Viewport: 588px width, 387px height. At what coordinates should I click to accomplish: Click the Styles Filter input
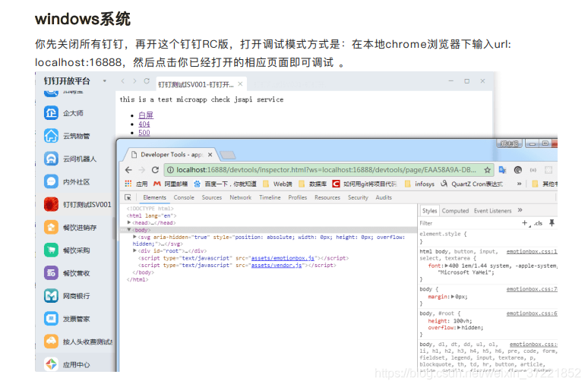(x=469, y=223)
